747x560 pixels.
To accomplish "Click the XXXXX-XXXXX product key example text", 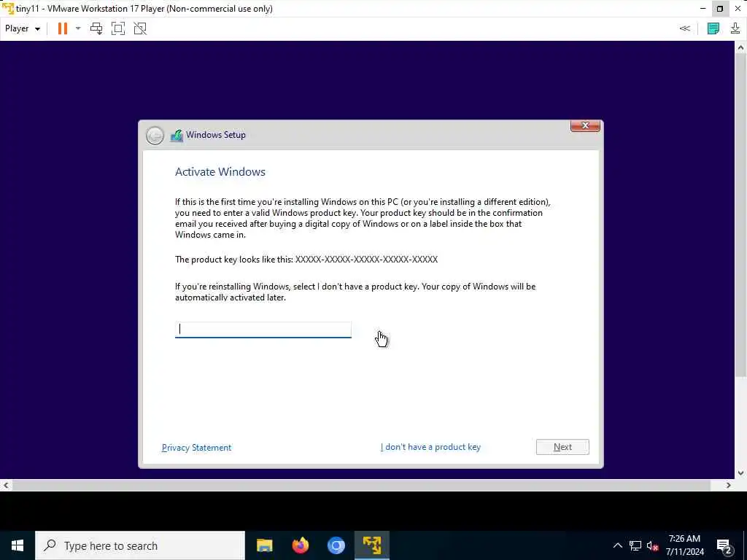I will (366, 260).
